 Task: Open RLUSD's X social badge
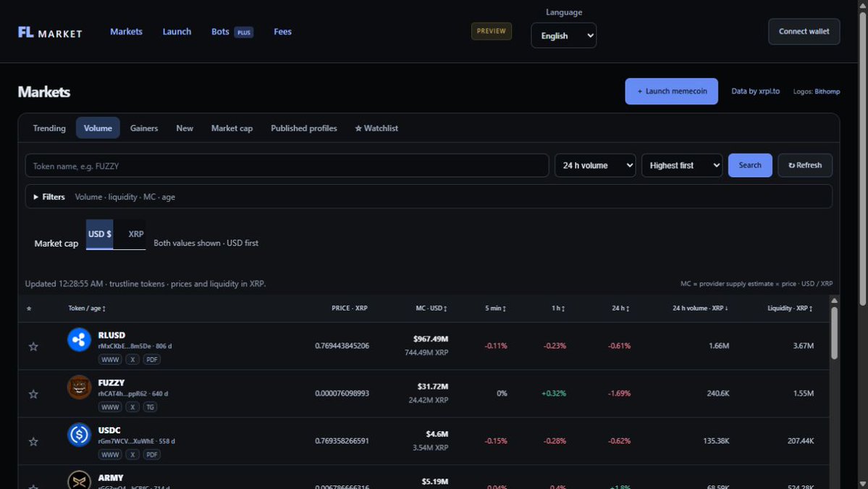pyautogui.click(x=132, y=359)
